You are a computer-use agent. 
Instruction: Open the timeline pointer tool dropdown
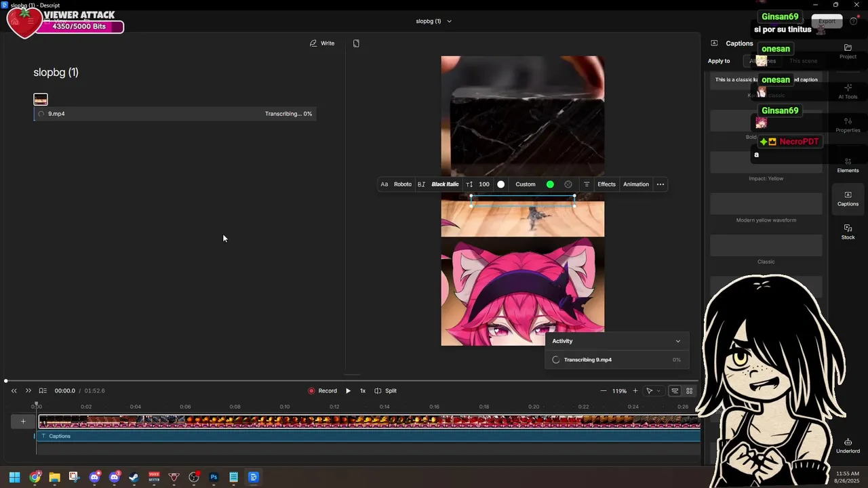(x=652, y=390)
